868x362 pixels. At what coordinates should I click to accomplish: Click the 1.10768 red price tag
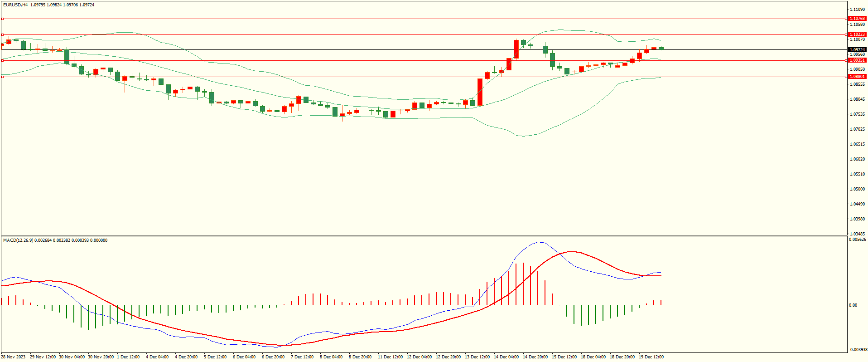click(x=857, y=19)
